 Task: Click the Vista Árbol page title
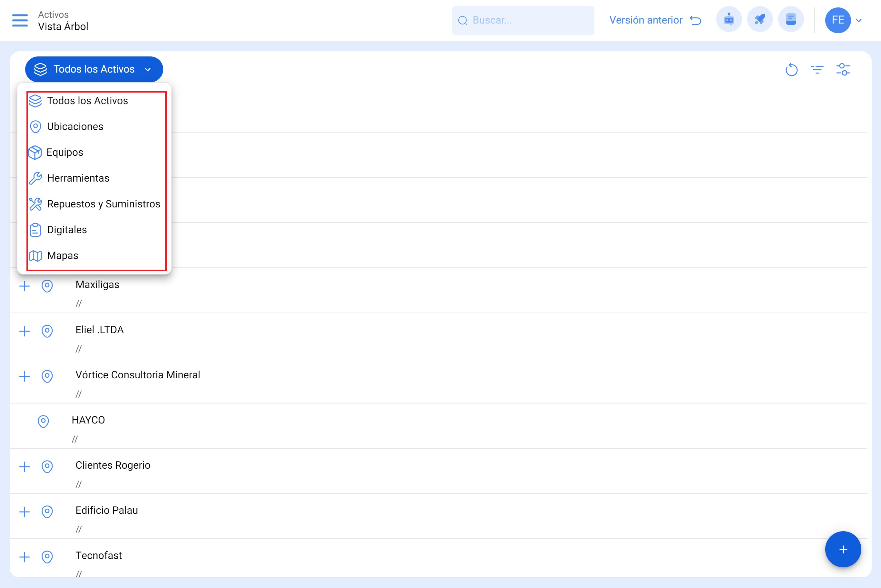pyautogui.click(x=63, y=27)
